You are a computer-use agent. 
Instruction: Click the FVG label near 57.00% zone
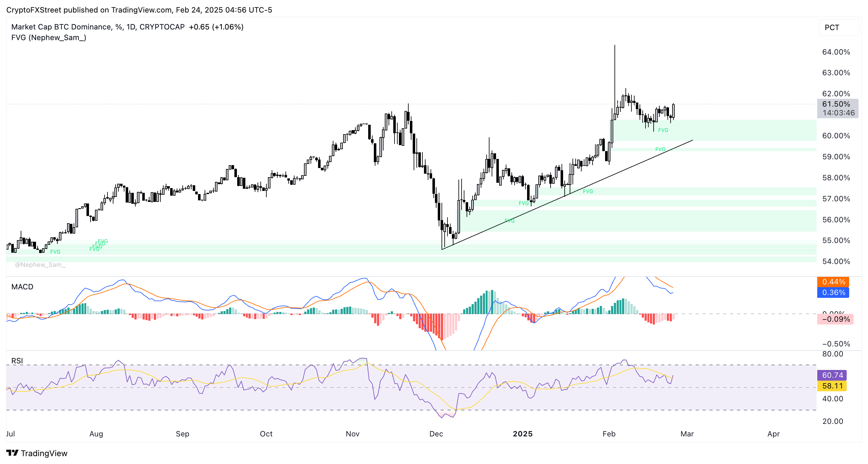pyautogui.click(x=588, y=191)
